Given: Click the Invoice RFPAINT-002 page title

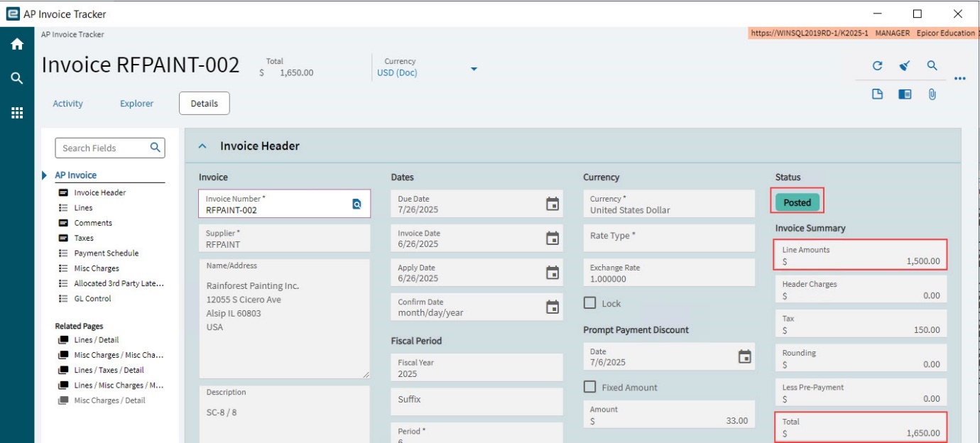Looking at the screenshot, I should tap(141, 65).
